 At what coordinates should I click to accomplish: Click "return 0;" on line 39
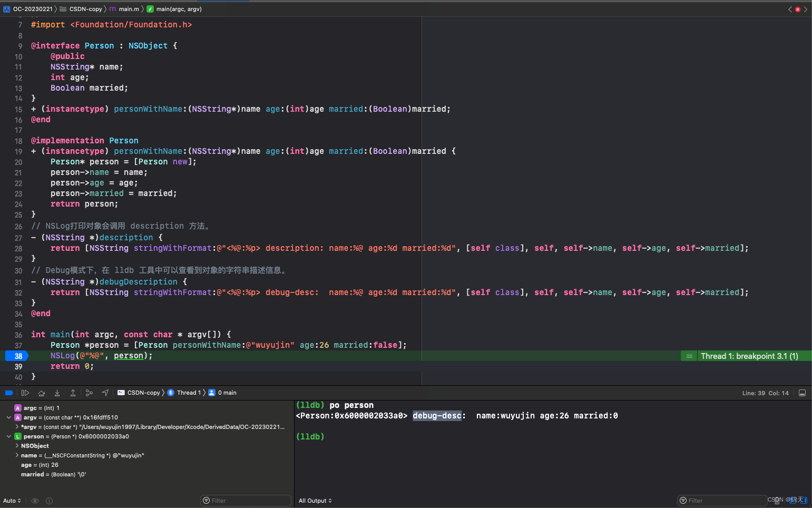pyautogui.click(x=72, y=366)
